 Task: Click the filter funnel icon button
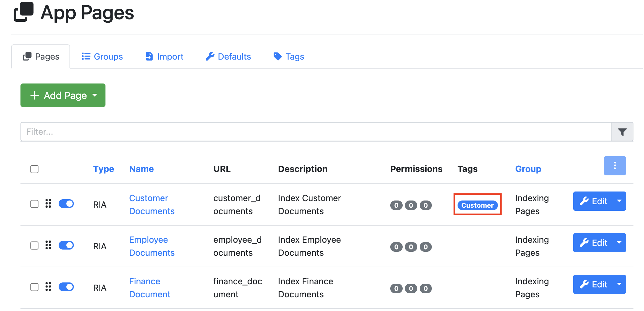622,132
